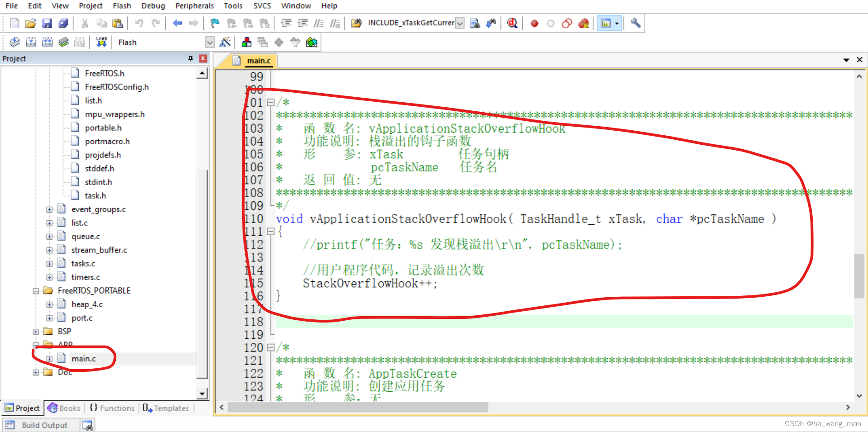This screenshot has height=432, width=868.
Task: Toggle comment on selected lines
Action: (x=319, y=23)
